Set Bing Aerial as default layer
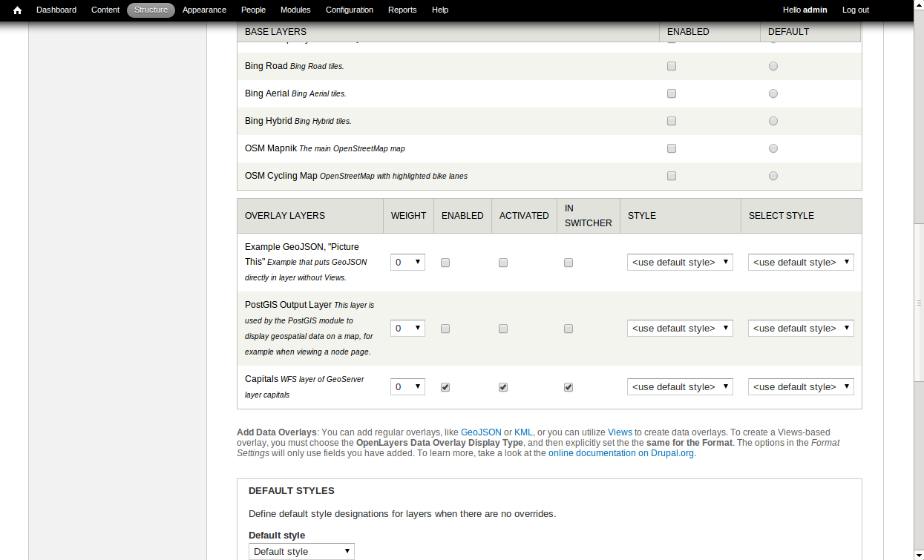Screen dimensions: 924x560 click(x=773, y=93)
